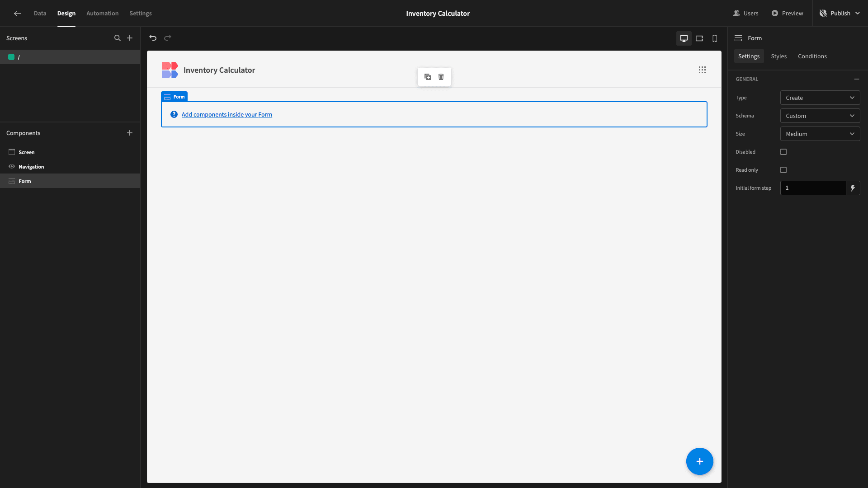The height and width of the screenshot is (488, 868).
Task: Open the Automation tab
Action: coord(103,13)
